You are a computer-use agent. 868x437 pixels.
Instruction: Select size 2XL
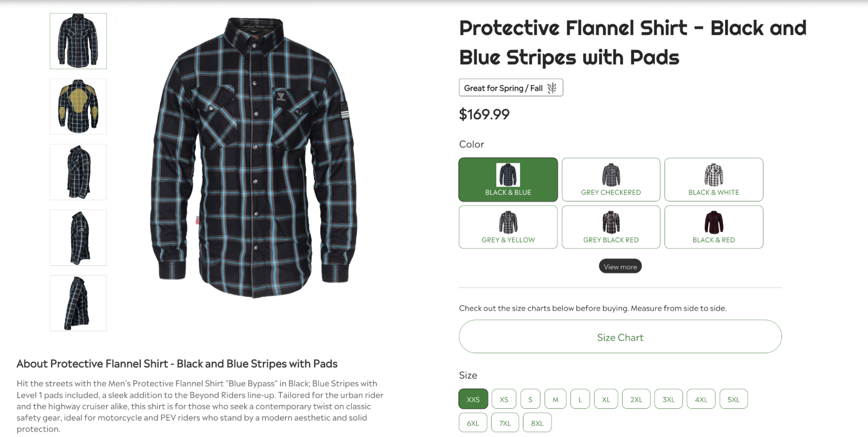(636, 399)
